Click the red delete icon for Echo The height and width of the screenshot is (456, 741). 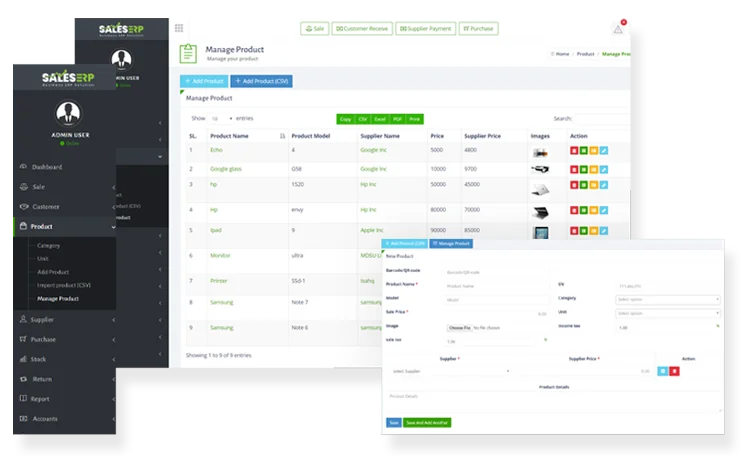[x=573, y=151]
